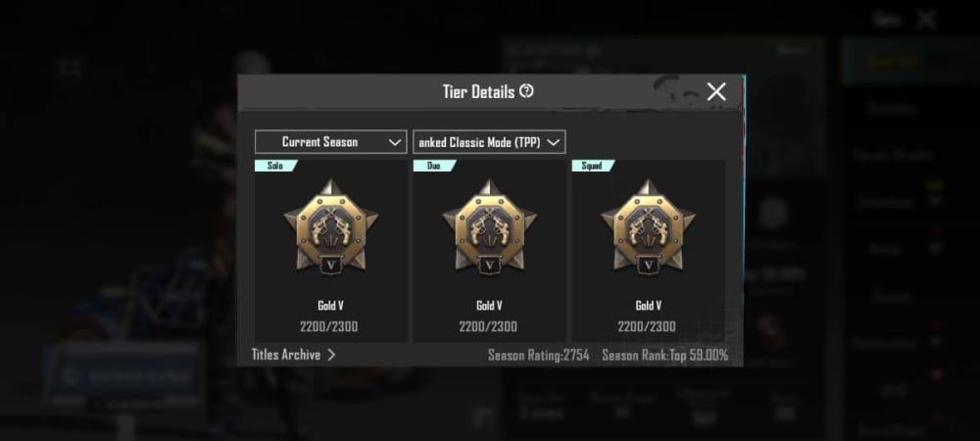The height and width of the screenshot is (441, 980).
Task: Click the Squad tag label
Action: click(x=593, y=166)
